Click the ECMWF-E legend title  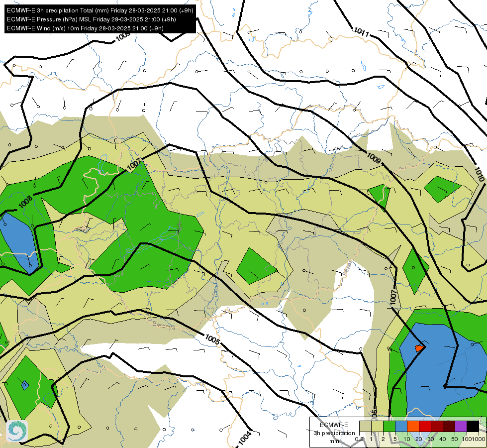click(x=334, y=425)
